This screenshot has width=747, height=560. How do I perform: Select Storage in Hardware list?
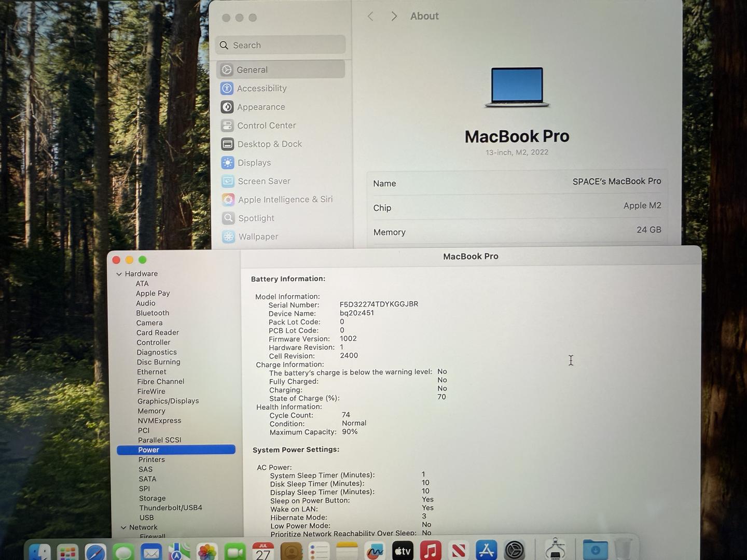pos(153,499)
